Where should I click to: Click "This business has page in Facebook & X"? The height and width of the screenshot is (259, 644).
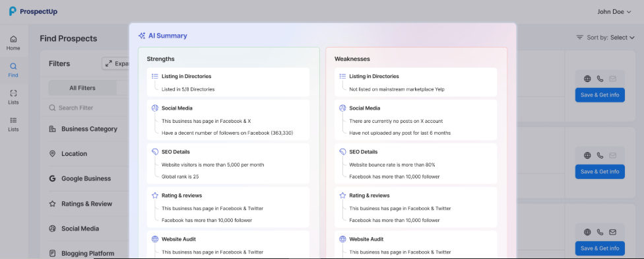[x=206, y=122]
